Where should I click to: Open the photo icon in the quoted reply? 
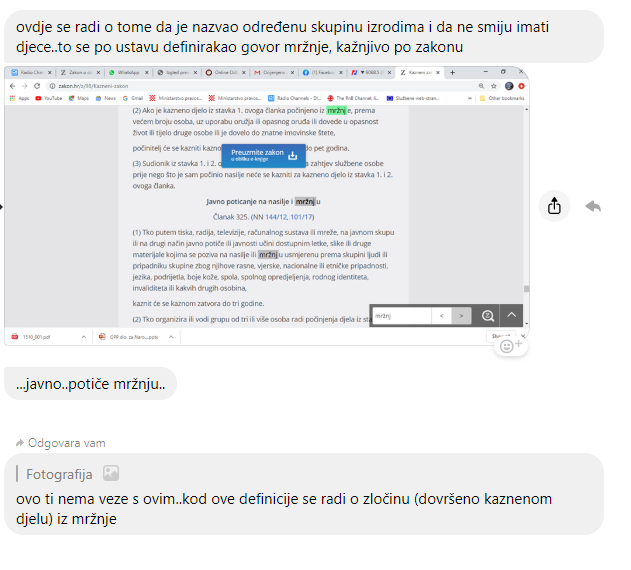pos(111,473)
